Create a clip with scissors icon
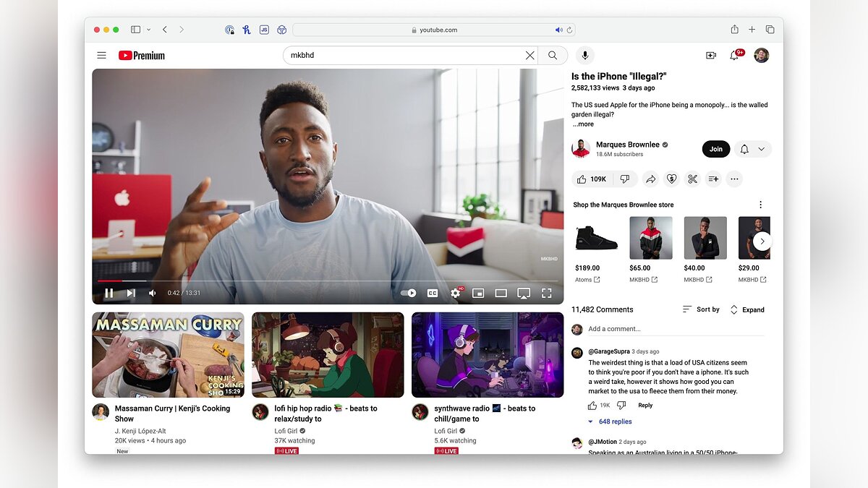Screen dimensions: 868x488 pyautogui.click(x=692, y=179)
